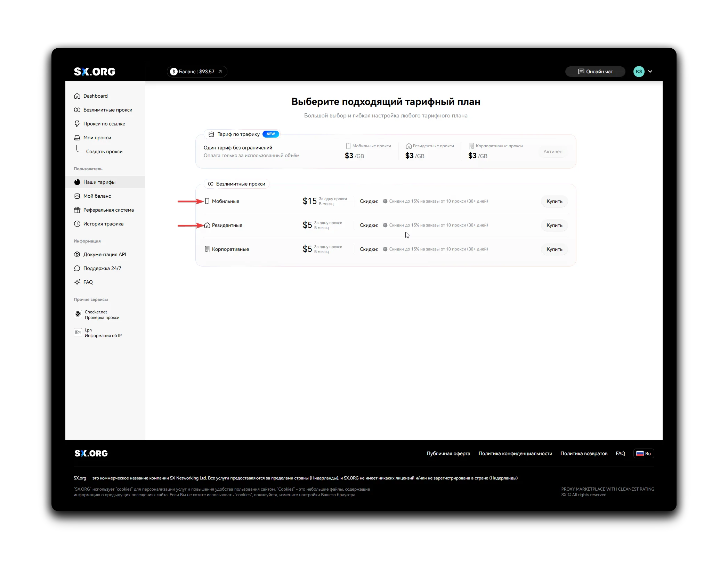Click the sparkle icon for FAQ sidebar
728x566 pixels.
(x=77, y=282)
